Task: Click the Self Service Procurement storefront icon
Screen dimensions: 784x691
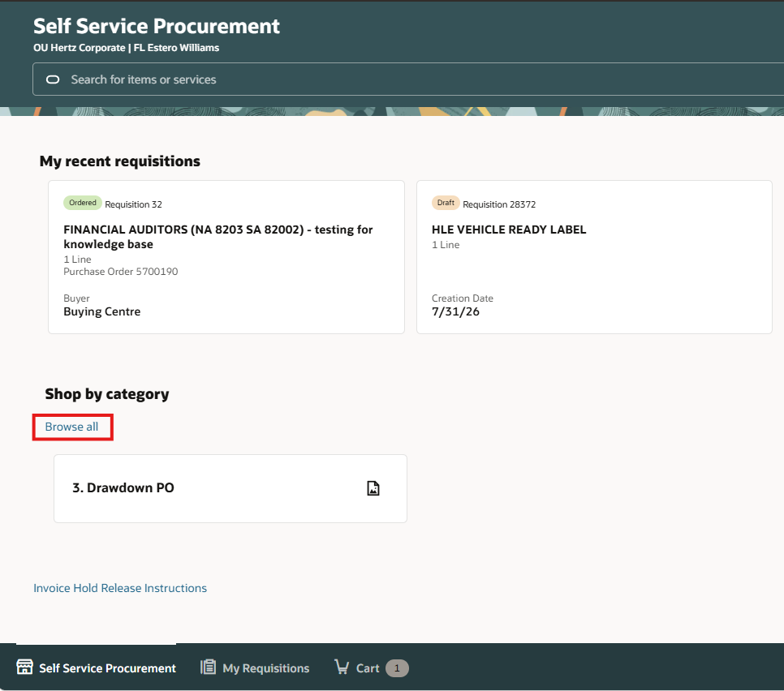Action: tap(24, 667)
